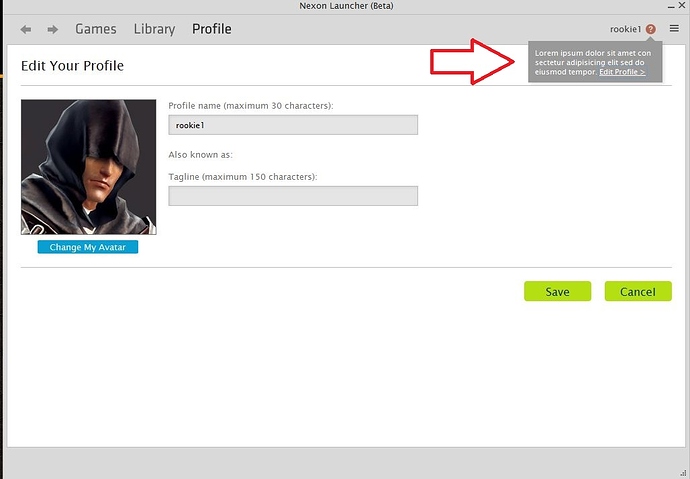Open the hamburger menu
This screenshot has width=690, height=479.
[674, 29]
